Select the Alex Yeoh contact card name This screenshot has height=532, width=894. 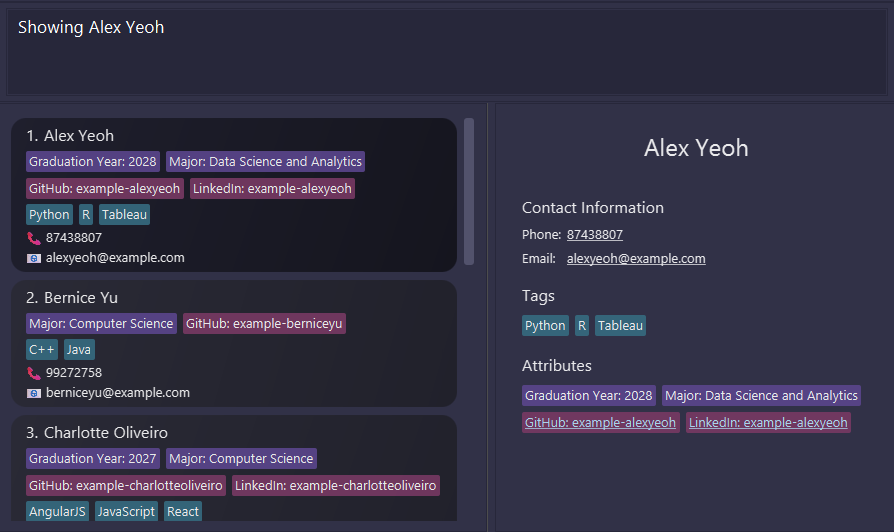[x=78, y=136]
